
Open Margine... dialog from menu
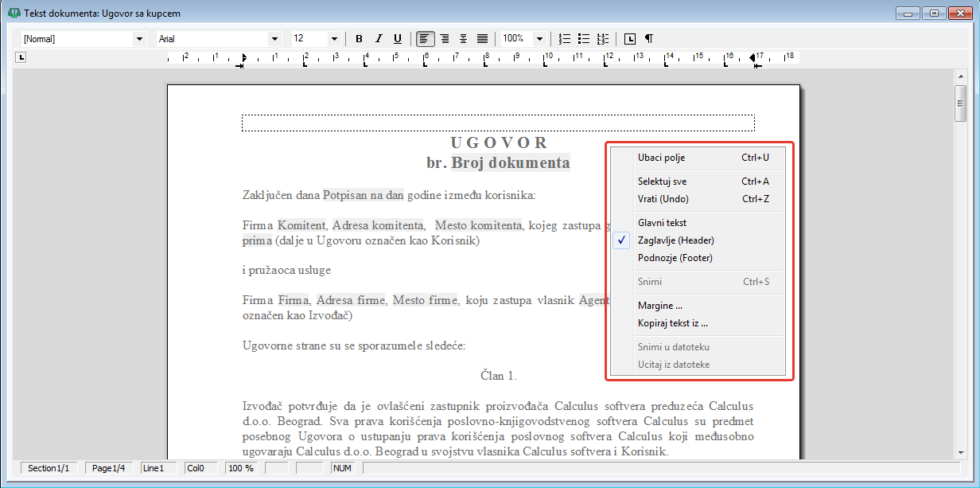click(659, 306)
